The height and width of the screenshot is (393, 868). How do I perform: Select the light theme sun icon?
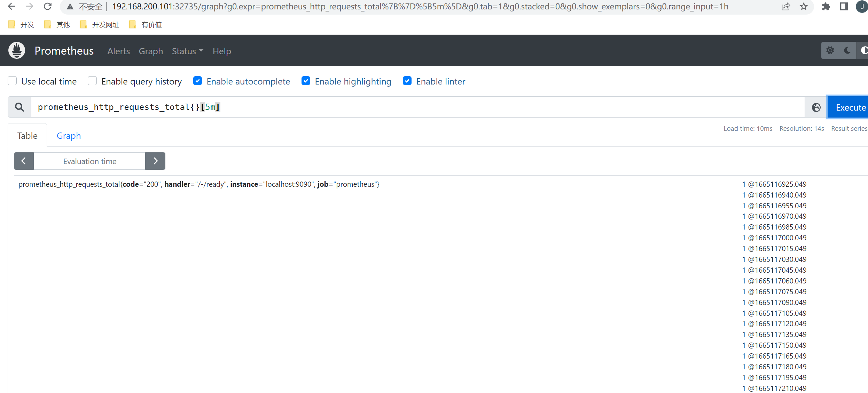pyautogui.click(x=830, y=50)
